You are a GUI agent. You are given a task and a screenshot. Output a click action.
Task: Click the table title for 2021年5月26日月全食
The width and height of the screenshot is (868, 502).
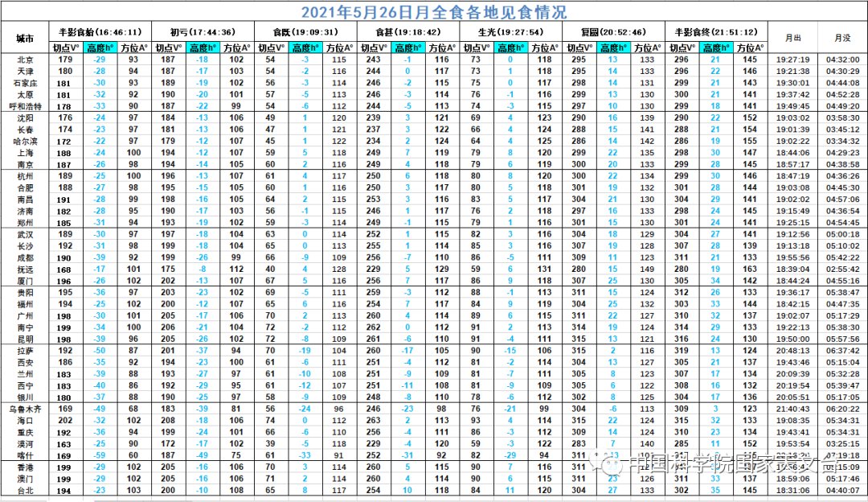[x=434, y=11]
